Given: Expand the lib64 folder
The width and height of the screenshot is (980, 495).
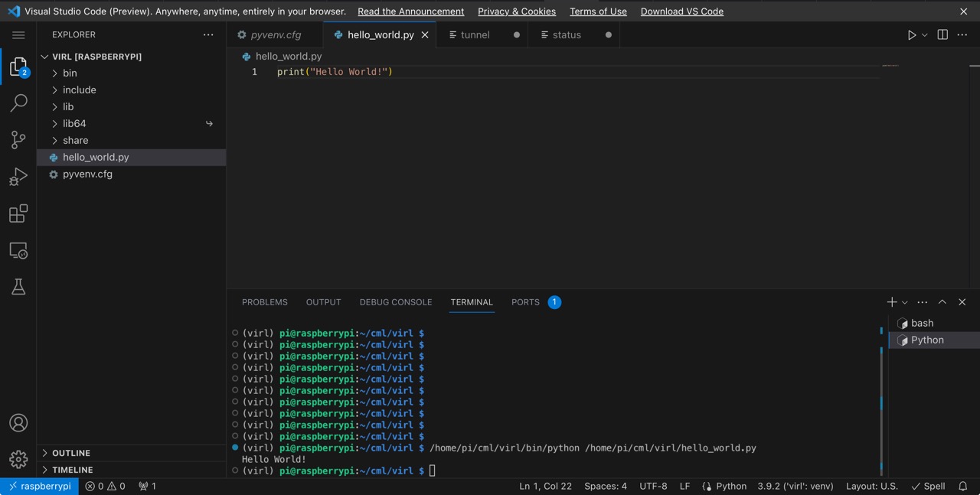Looking at the screenshot, I should pos(131,124).
